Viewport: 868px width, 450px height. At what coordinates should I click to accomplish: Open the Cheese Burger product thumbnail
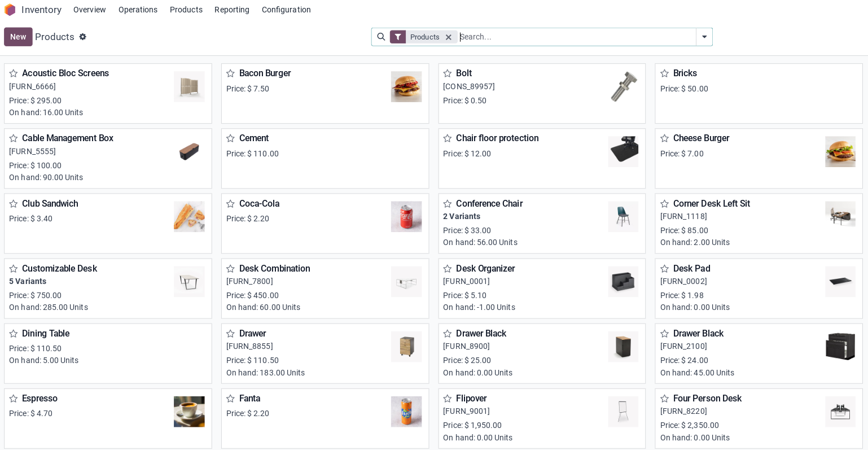point(840,151)
